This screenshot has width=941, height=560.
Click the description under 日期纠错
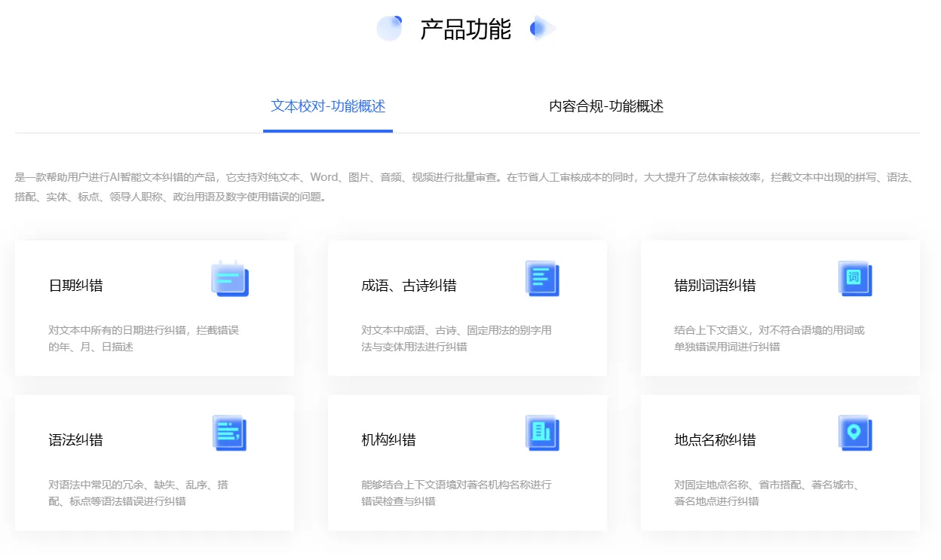(x=143, y=338)
